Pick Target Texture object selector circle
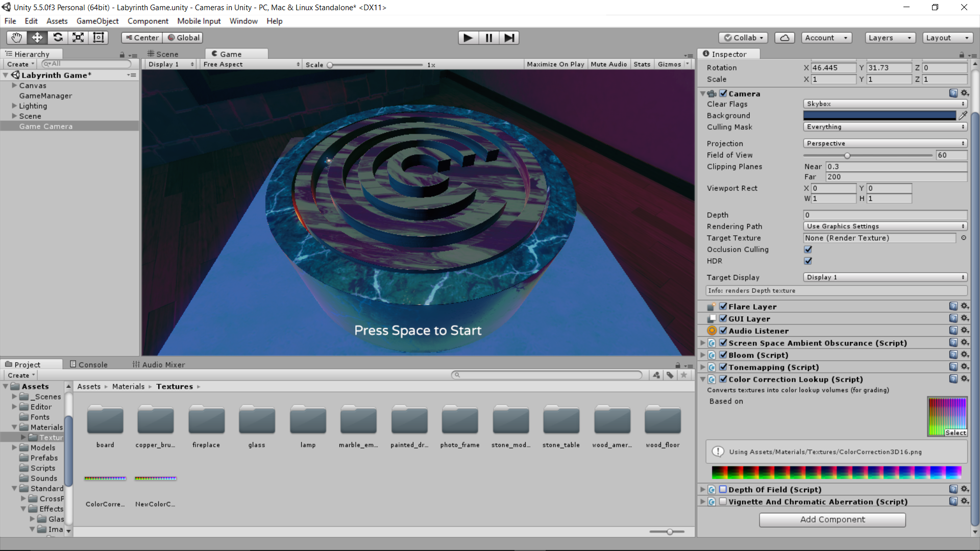The width and height of the screenshot is (980, 551). [964, 238]
